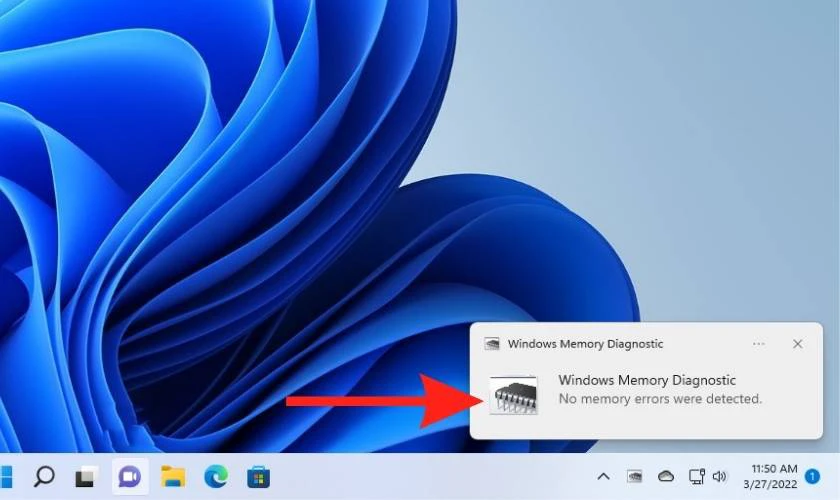Screen dimensions: 840x500
Task: Show hidden system tray icons
Action: click(x=604, y=477)
